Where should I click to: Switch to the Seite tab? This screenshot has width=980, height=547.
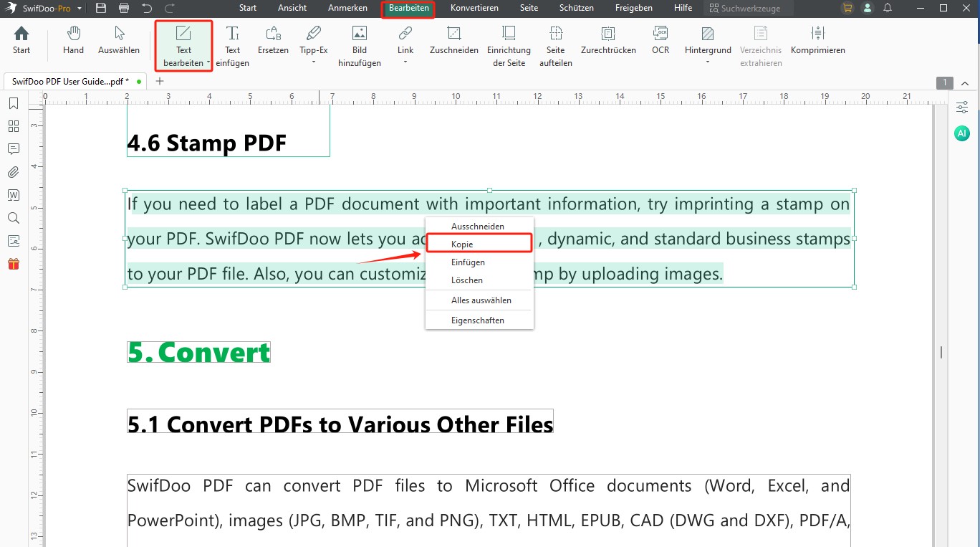tap(529, 8)
